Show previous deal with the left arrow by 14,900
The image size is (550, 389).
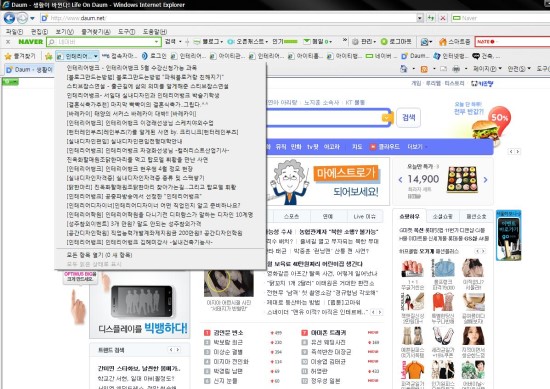pos(400,180)
